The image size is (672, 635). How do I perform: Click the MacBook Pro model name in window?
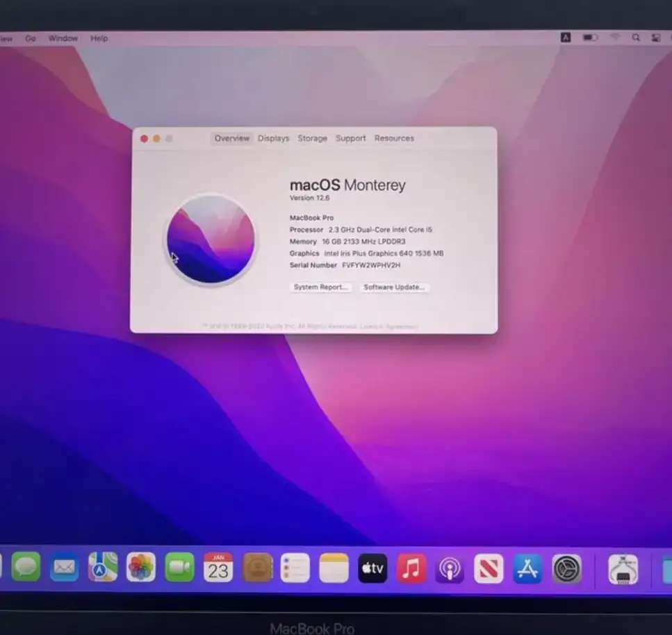[x=311, y=217]
